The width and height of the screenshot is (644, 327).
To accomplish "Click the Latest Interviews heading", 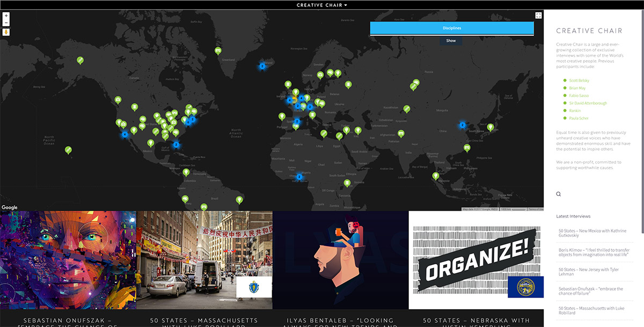I will click(573, 216).
